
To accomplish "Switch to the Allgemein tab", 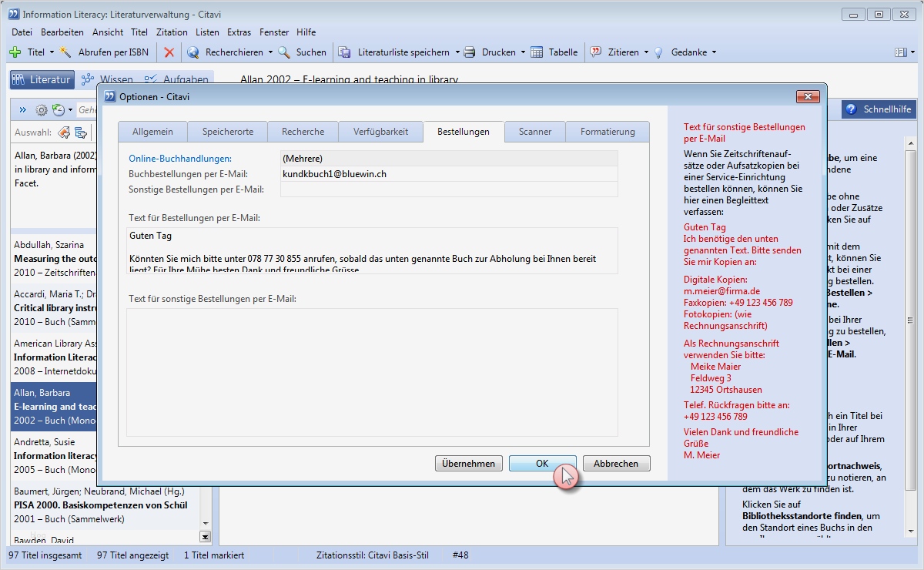I will pos(152,132).
